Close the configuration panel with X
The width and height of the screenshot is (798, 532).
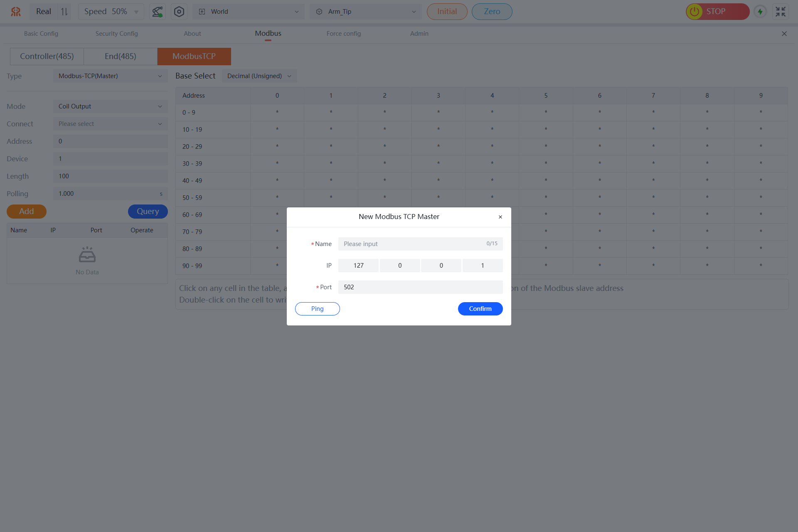(784, 34)
